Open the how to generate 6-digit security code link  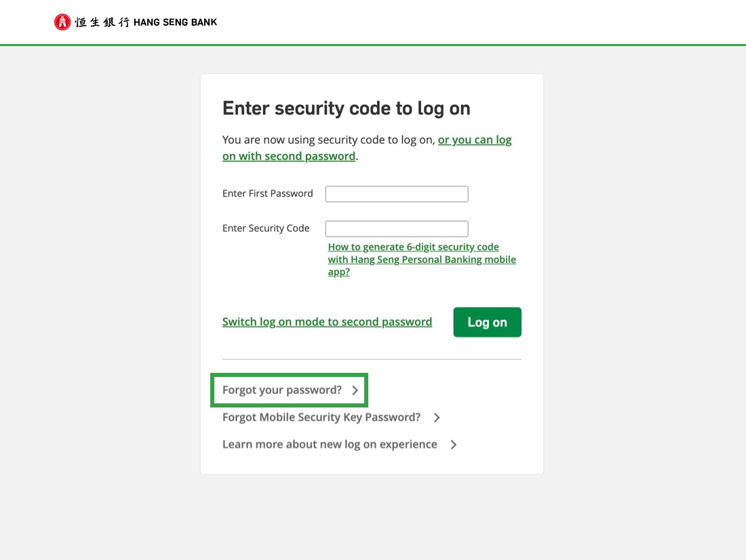coord(422,259)
